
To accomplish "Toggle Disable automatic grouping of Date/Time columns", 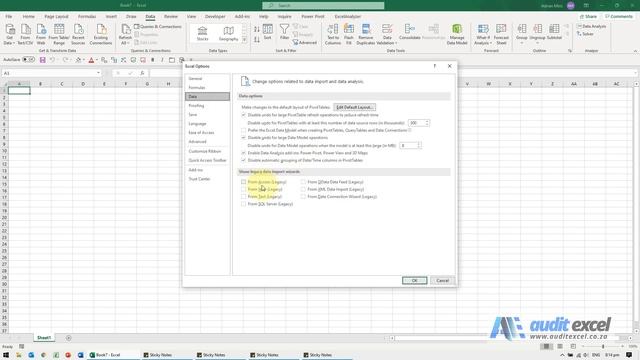I will [243, 160].
